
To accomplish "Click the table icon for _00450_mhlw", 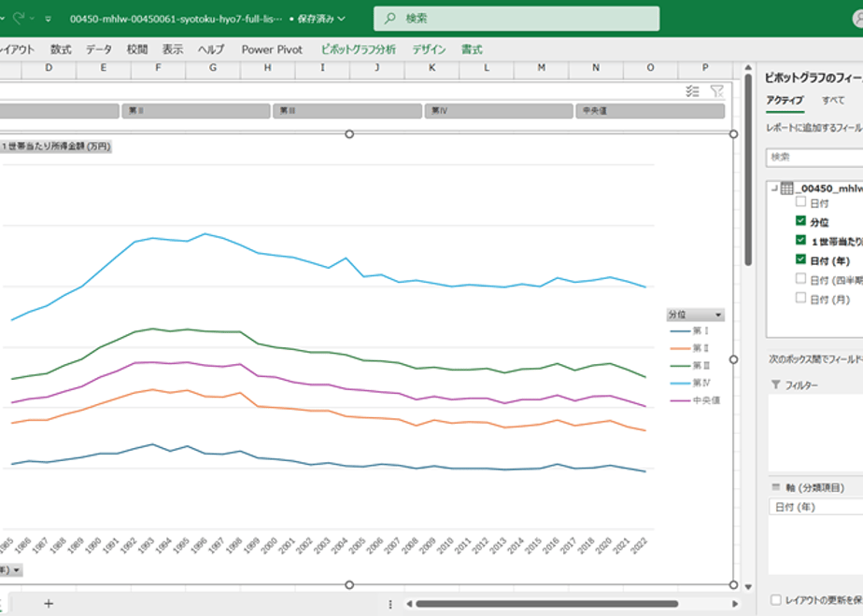I will click(x=786, y=189).
